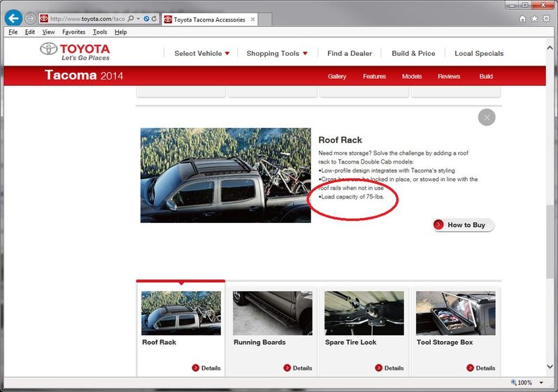Click the scrollbar up arrow
The image size is (558, 392).
pyautogui.click(x=550, y=48)
